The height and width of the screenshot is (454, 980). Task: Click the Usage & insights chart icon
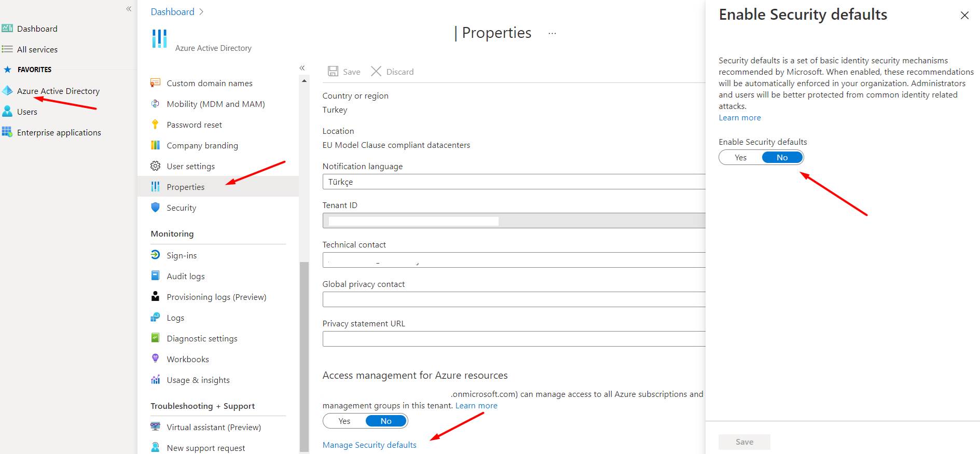point(155,380)
